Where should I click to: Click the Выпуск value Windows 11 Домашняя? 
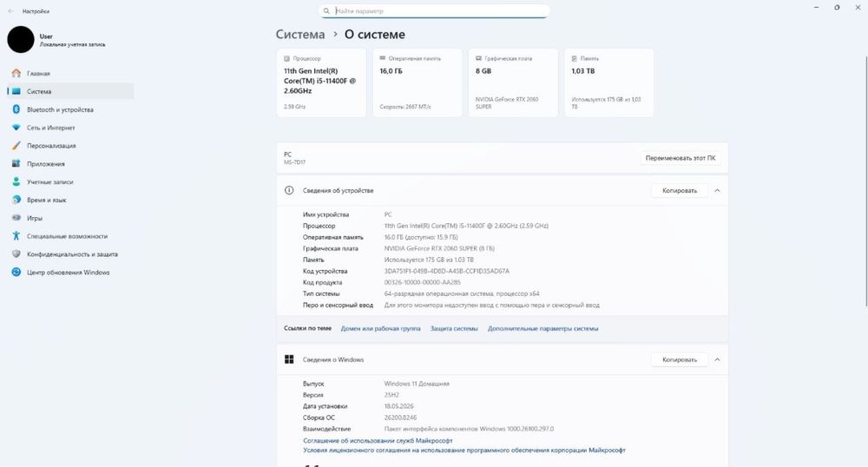coord(417,384)
